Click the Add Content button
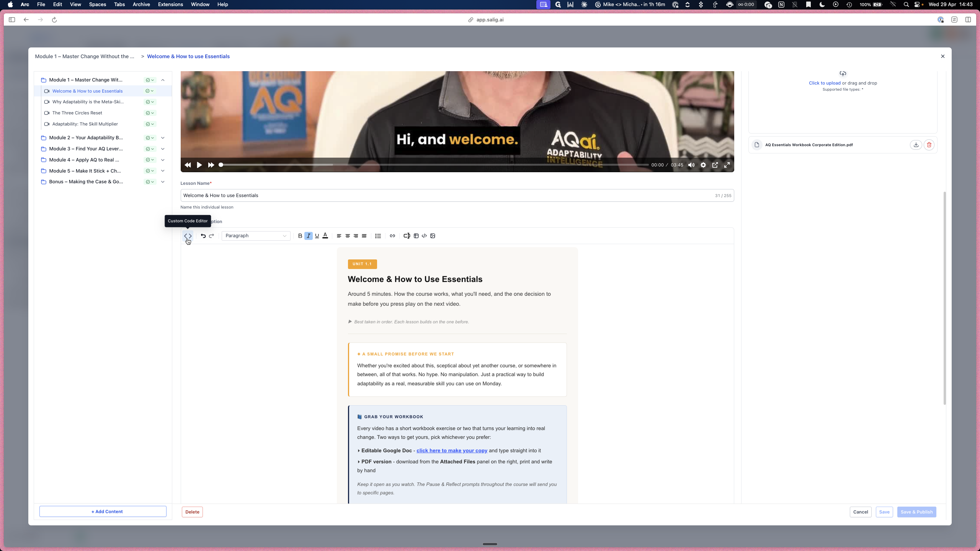 tap(103, 512)
